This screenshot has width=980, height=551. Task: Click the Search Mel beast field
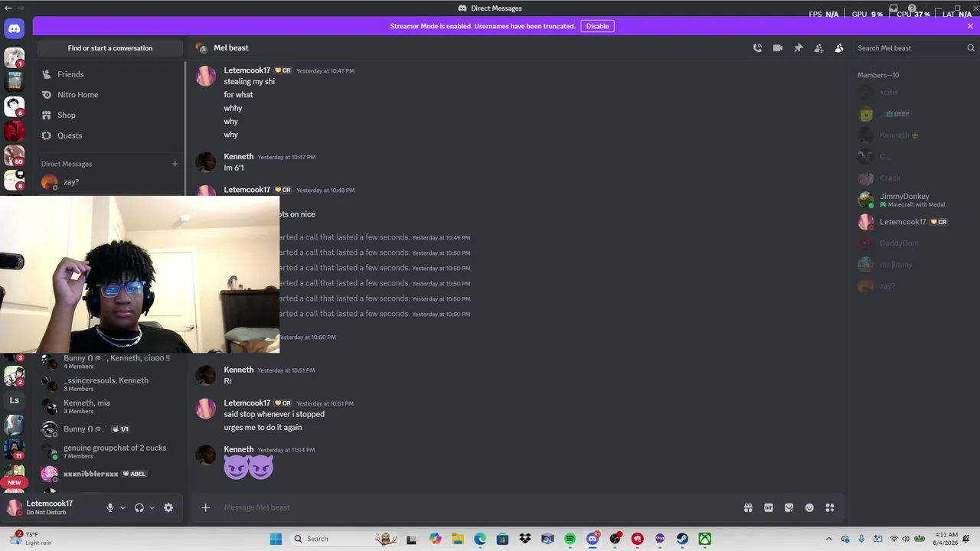(915, 47)
